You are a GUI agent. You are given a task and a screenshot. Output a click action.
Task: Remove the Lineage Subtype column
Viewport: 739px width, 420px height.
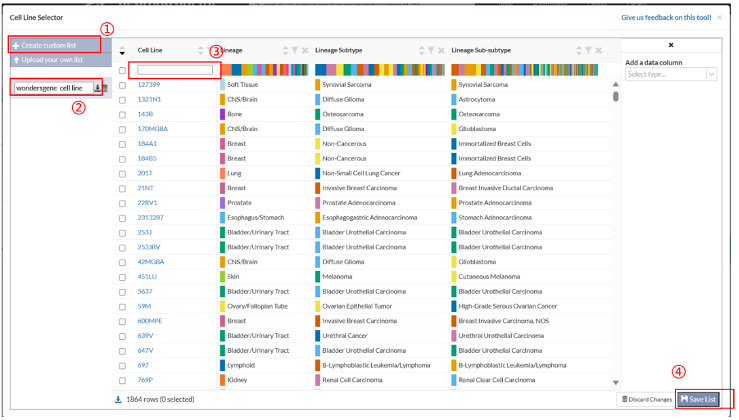point(441,50)
